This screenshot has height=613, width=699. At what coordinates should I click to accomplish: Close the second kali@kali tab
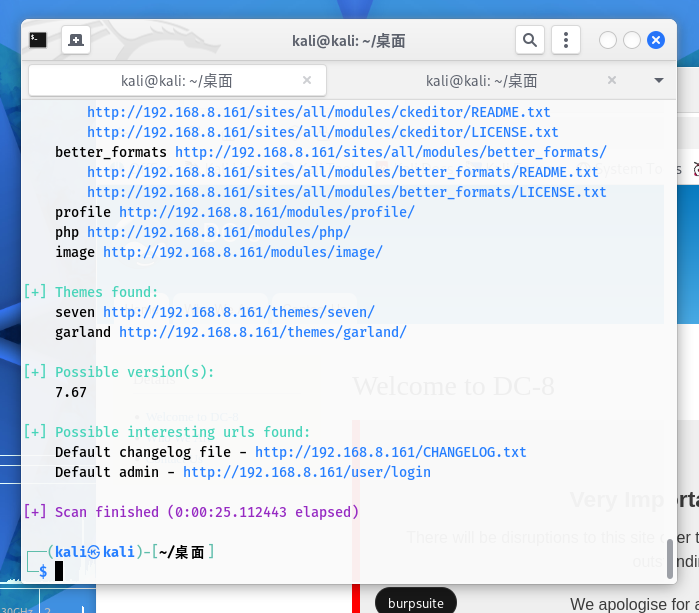[612, 80]
